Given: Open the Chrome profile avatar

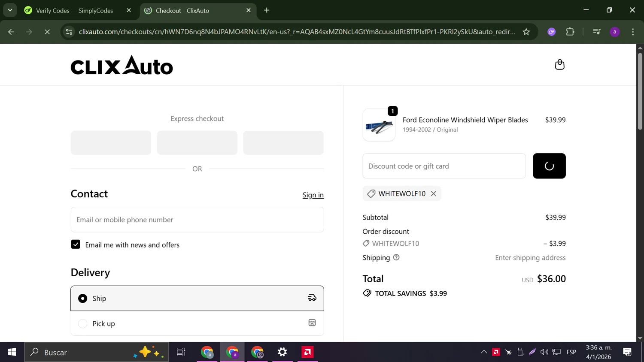Looking at the screenshot, I should pos(615,32).
